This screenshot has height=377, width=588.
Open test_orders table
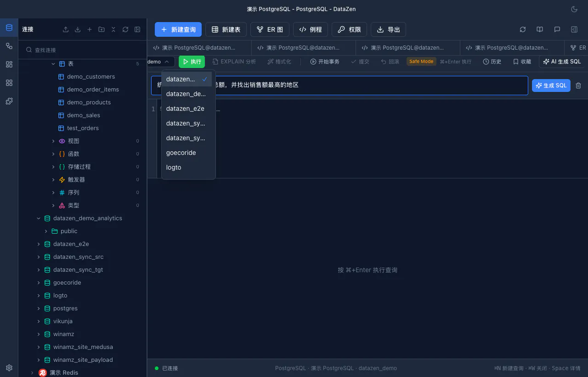click(x=82, y=128)
